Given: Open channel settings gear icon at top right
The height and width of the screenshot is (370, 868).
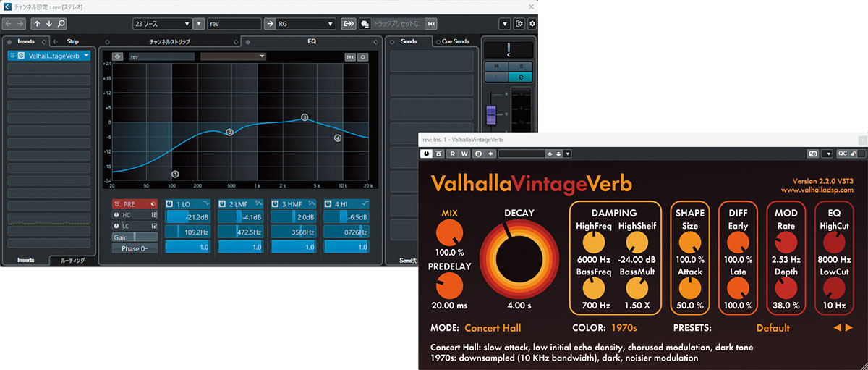Looking at the screenshot, I should click(532, 24).
